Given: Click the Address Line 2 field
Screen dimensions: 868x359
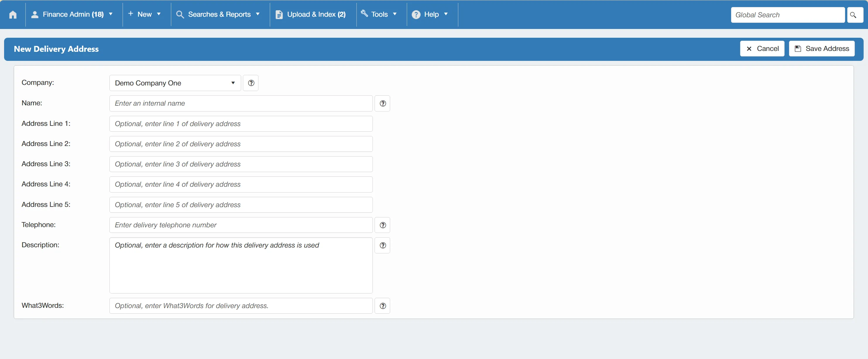Looking at the screenshot, I should point(241,144).
